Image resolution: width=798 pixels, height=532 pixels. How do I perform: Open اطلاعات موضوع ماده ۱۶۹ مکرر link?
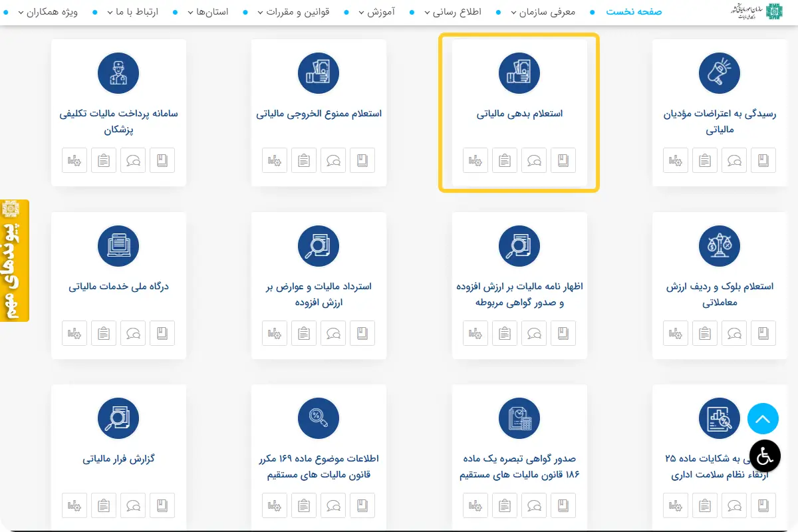pyautogui.click(x=319, y=467)
